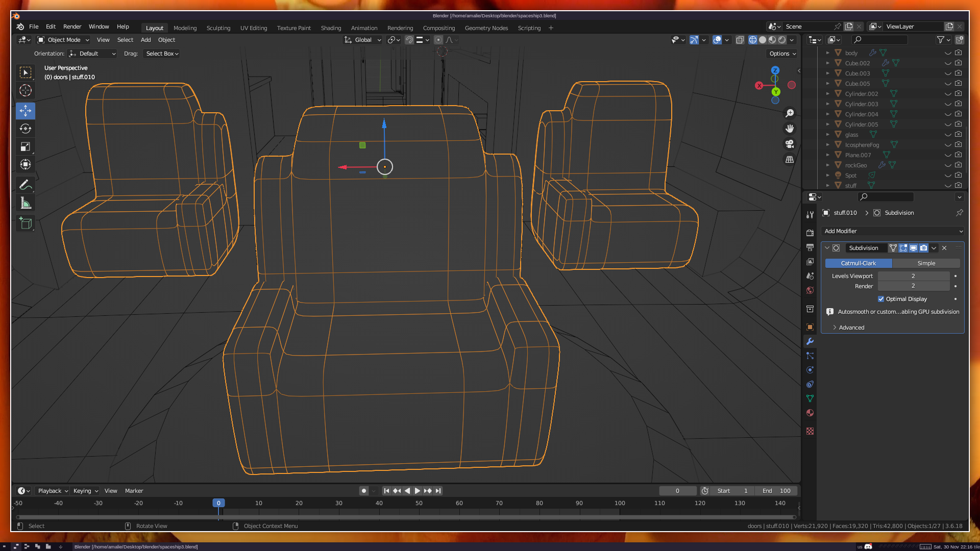Click the camera view icon in the viewport
Viewport: 980px width, 551px height.
tap(790, 144)
